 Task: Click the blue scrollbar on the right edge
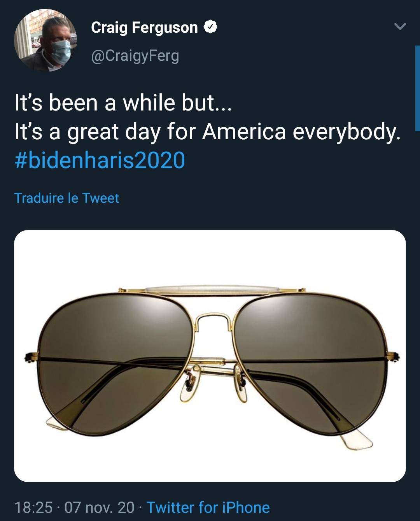[417, 88]
